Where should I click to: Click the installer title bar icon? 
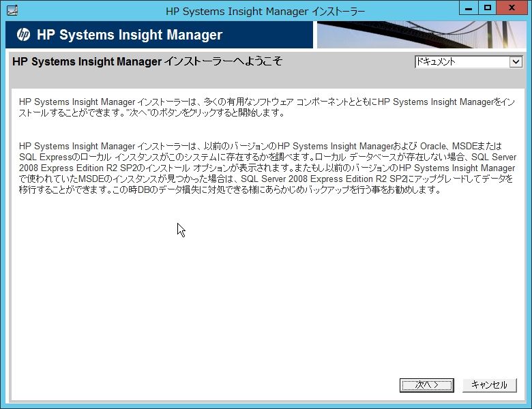(12, 10)
